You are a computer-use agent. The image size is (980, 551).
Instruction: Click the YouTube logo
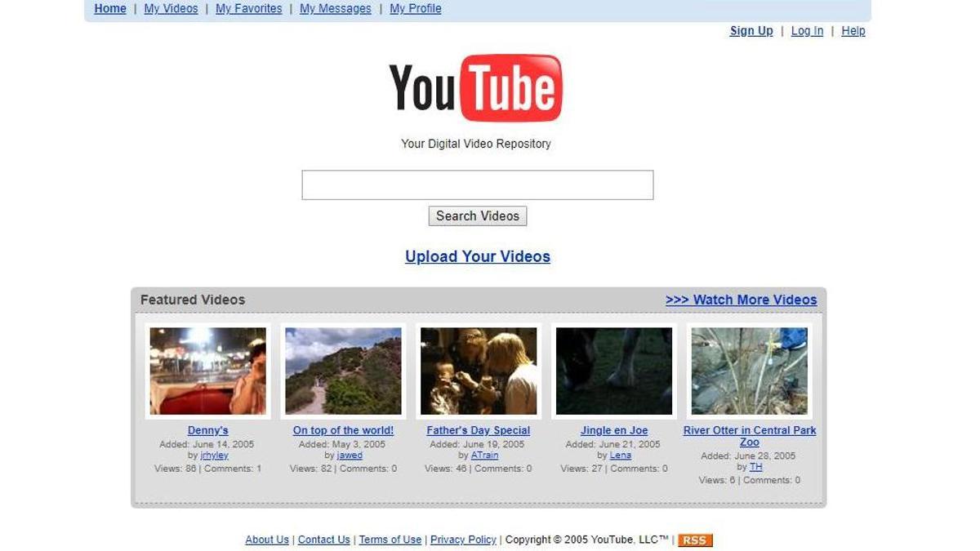[476, 88]
